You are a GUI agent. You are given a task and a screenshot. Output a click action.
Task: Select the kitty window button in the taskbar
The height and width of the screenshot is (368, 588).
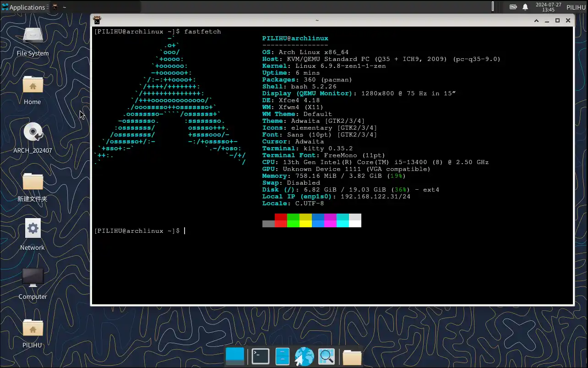[59, 7]
